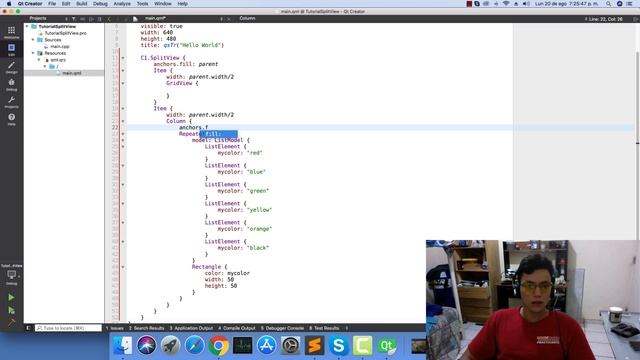Screen dimensions: 640x360
Task: Open the Welcome mode
Action: pos(11,32)
